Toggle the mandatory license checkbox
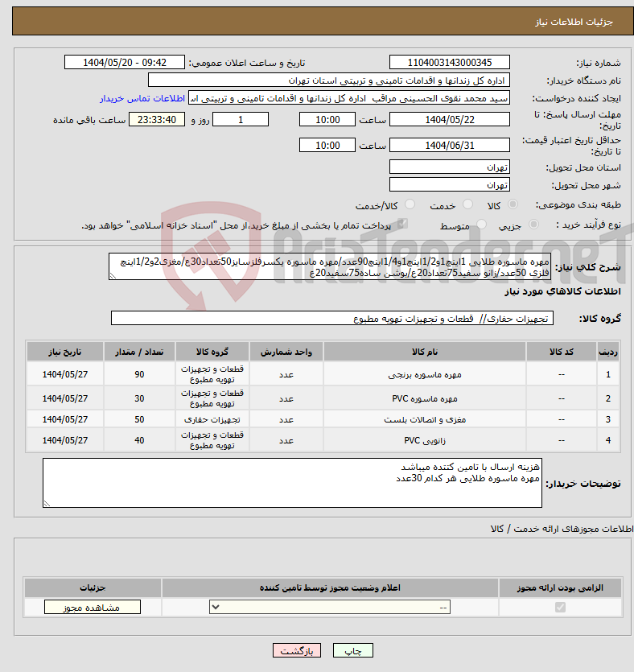This screenshot has height=672, width=634. click(560, 608)
